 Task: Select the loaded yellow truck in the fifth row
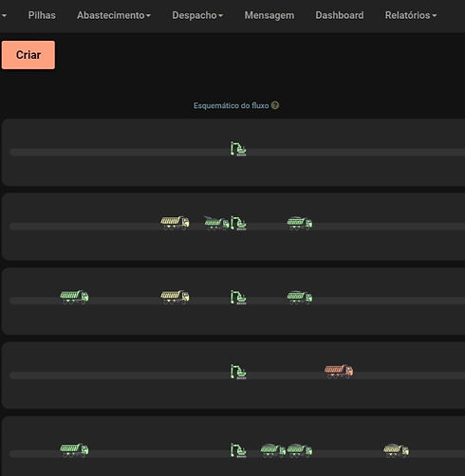[396, 450]
